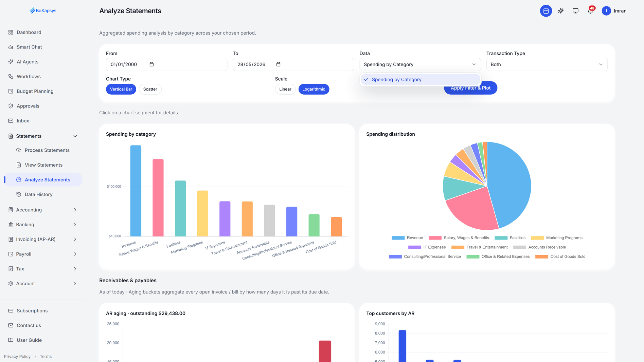Switch scale to Logarithmic
The image size is (644, 362).
(314, 89)
